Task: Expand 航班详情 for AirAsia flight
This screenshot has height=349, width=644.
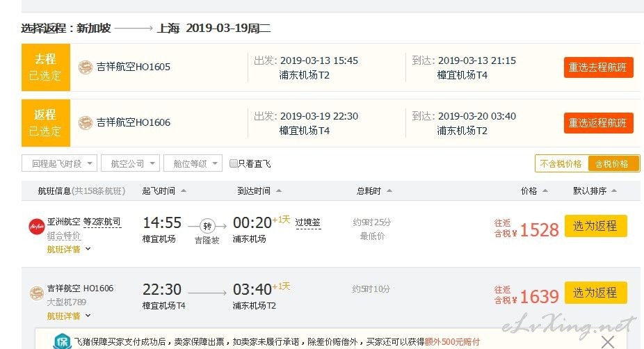Action: pyautogui.click(x=69, y=249)
